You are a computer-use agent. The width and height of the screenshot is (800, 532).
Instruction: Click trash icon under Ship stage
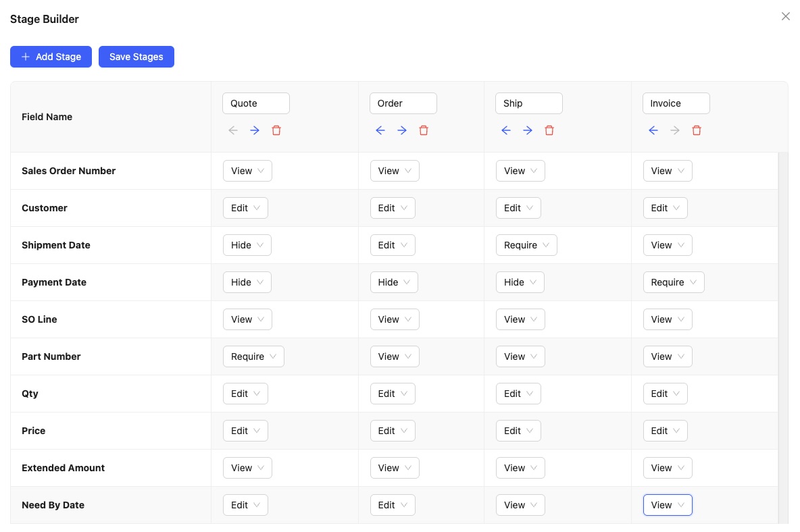point(549,130)
